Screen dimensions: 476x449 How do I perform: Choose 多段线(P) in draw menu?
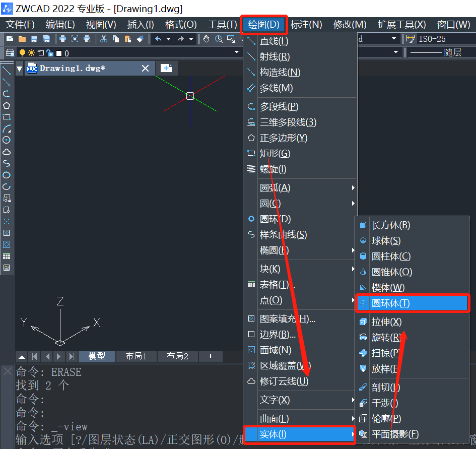tap(300, 107)
